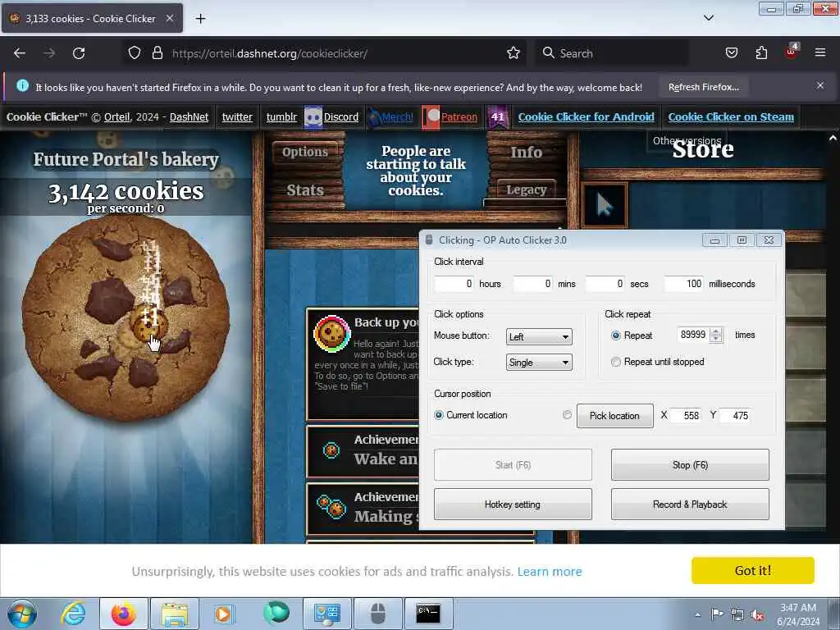Click the Refresh Firefox button
Viewport: 840px width, 630px height.
pos(703,87)
